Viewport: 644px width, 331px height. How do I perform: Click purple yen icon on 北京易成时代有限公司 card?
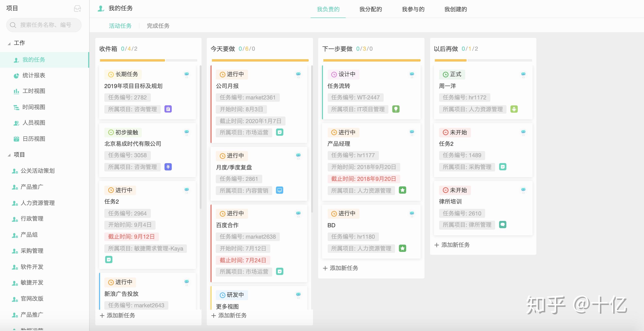click(x=168, y=167)
